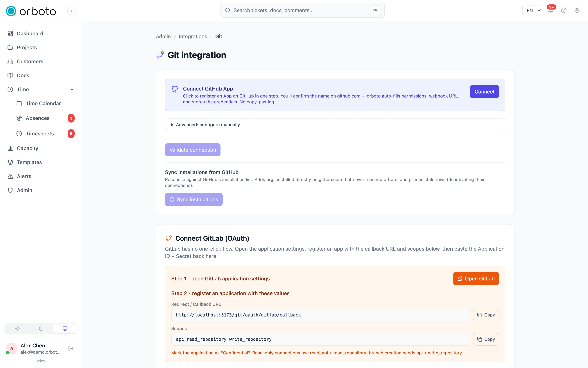Open the help question mark icon
This screenshot has width=588, height=368.
pos(564,10)
